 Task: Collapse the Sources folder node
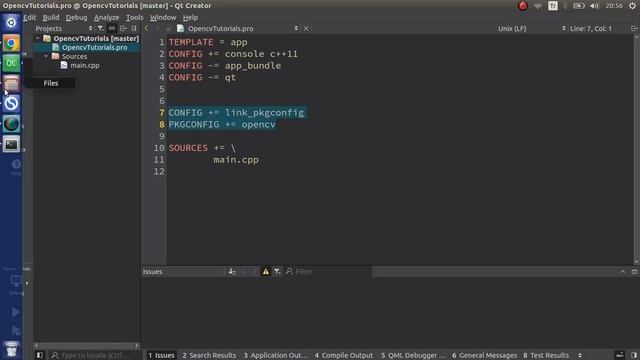[46, 56]
